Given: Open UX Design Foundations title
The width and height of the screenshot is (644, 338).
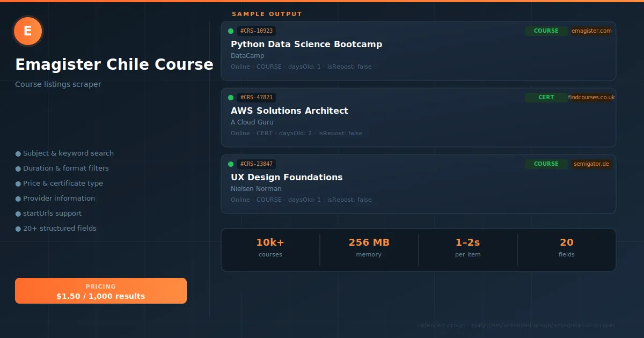Looking at the screenshot, I should (x=287, y=177).
